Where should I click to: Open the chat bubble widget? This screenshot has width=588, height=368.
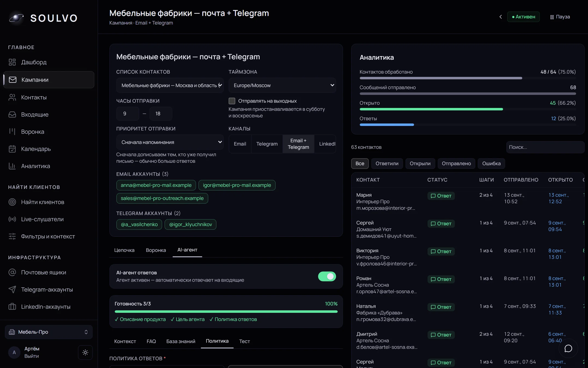pos(568,348)
